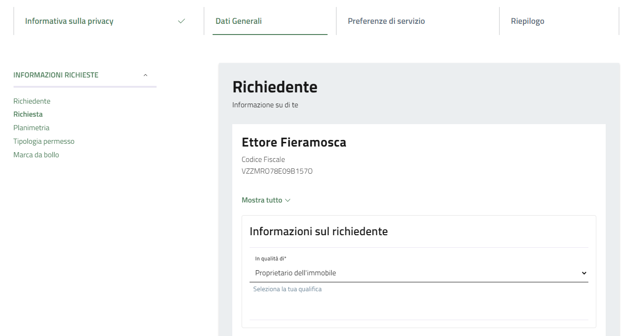Click the chevron next to Mostra tutto

click(287, 200)
